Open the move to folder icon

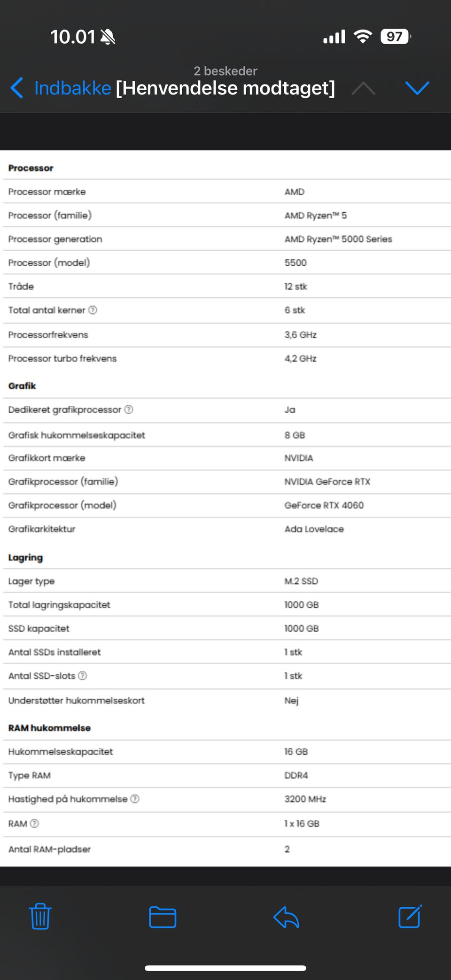(163, 917)
